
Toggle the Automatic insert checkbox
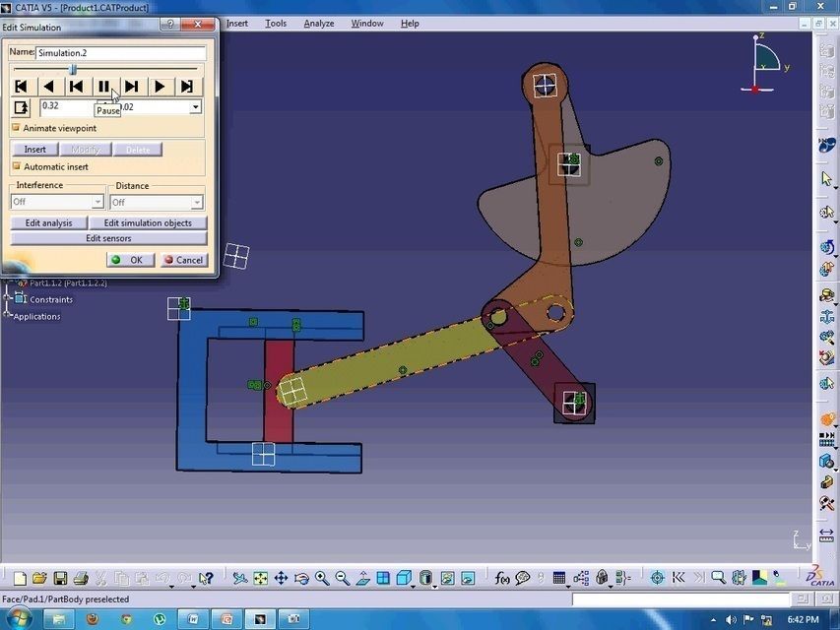point(16,166)
